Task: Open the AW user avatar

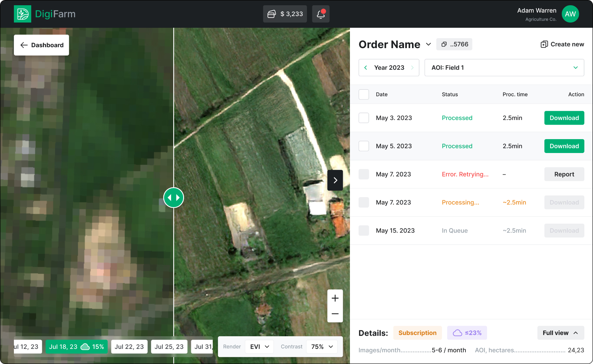Action: 570,14
